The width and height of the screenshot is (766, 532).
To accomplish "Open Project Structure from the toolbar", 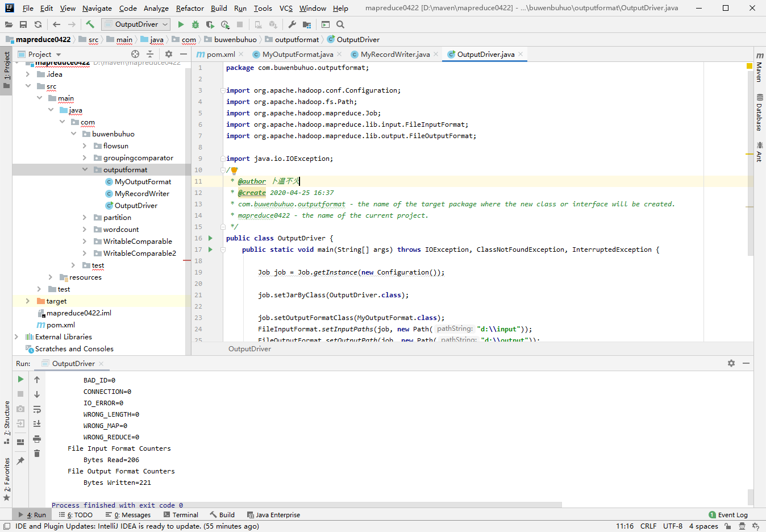I will point(307,24).
